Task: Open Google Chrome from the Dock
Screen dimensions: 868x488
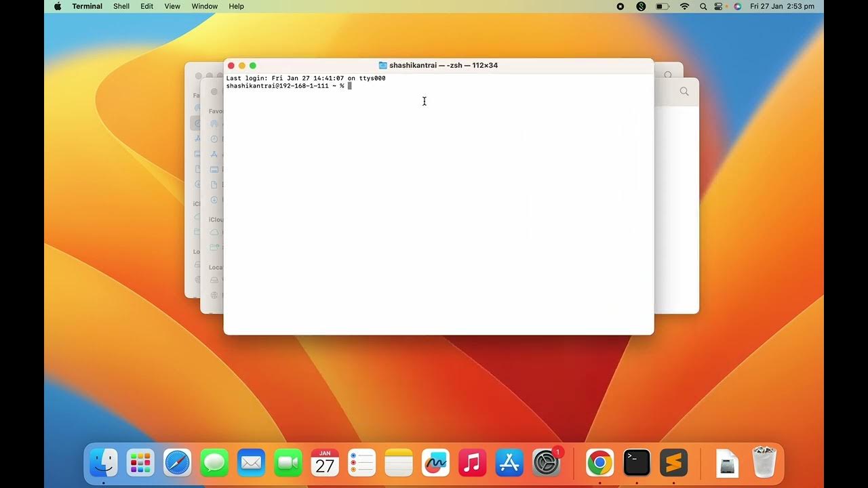Action: click(600, 463)
